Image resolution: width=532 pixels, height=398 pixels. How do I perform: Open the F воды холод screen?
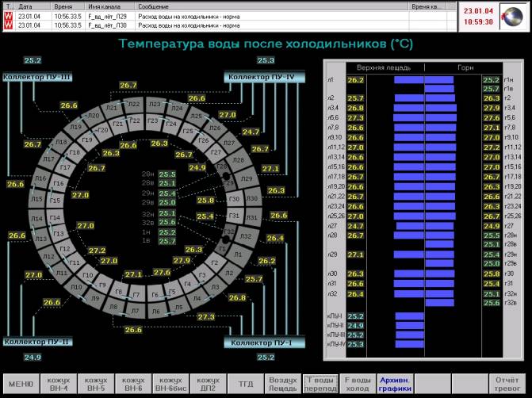point(358,385)
